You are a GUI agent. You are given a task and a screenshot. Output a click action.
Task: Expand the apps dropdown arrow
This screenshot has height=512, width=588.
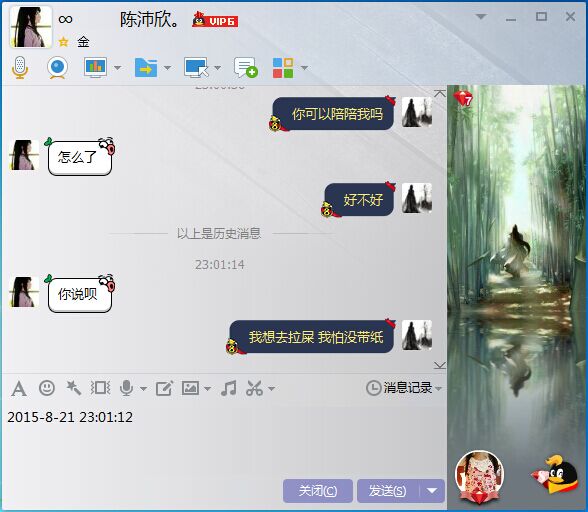[x=304, y=68]
